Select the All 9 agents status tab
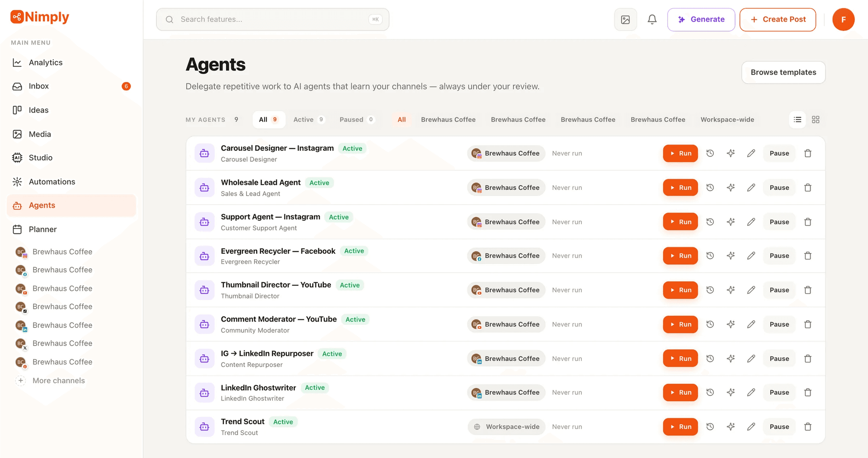This screenshot has height=458, width=868. pos(269,120)
